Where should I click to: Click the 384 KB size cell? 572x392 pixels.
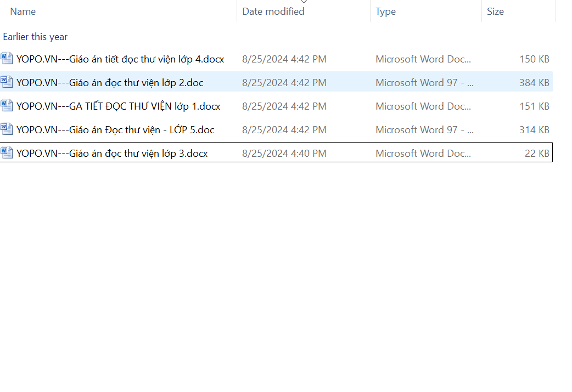point(534,83)
